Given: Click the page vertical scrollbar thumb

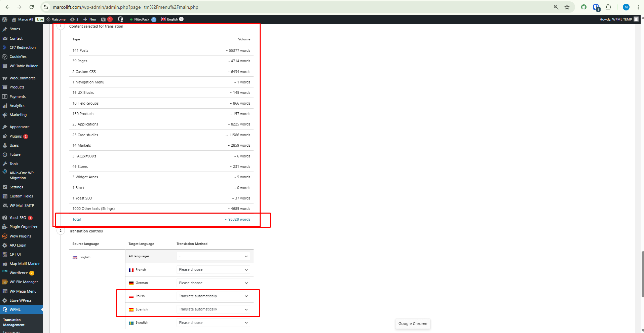Looking at the screenshot, I should [x=642, y=274].
